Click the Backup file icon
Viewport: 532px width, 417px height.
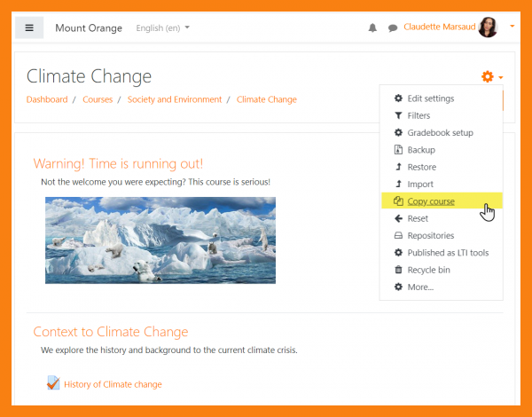pyautogui.click(x=398, y=150)
